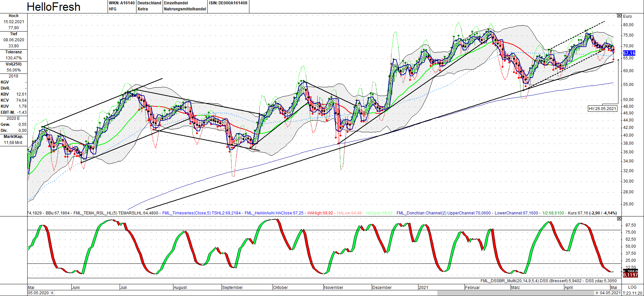Select the end date 04.05.2021
Image resolution: width=644 pixels, height=296 pixels.
610,293
